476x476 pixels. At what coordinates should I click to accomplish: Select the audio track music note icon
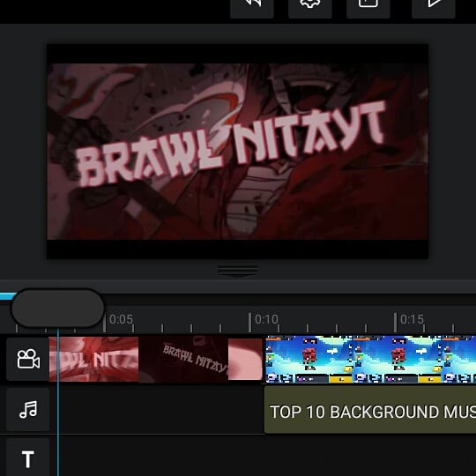click(28, 409)
